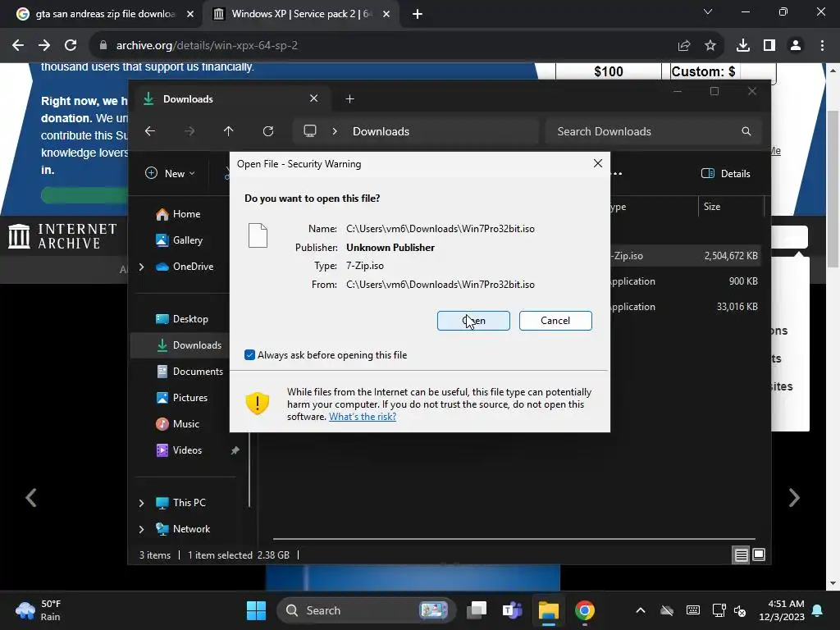This screenshot has height=630, width=840.
Task: Go to next image with right arrow
Action: coord(794,498)
